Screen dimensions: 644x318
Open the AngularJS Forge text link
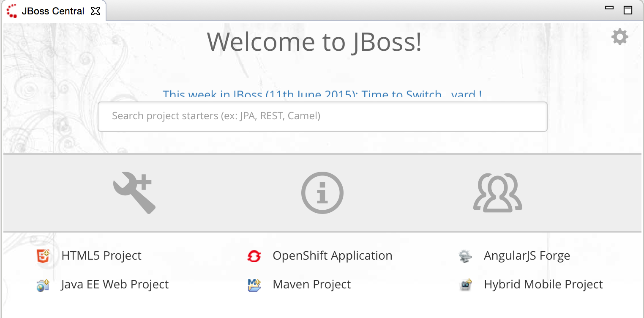[527, 256]
